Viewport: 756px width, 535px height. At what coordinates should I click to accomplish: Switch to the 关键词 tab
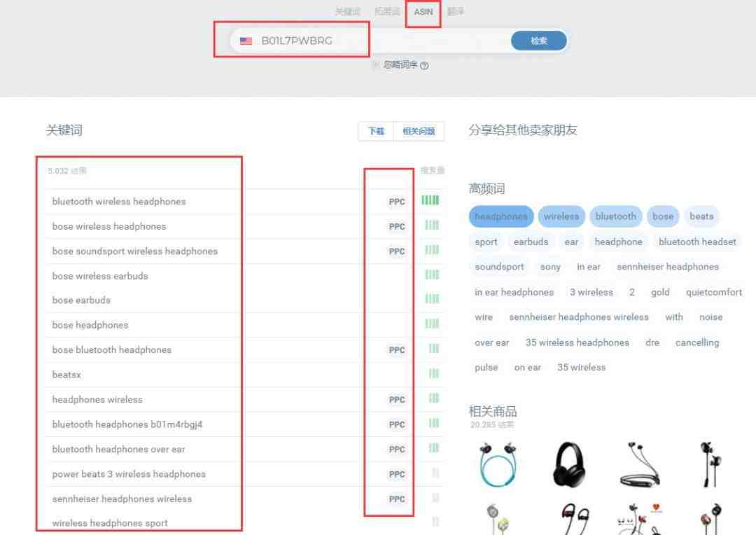(348, 12)
